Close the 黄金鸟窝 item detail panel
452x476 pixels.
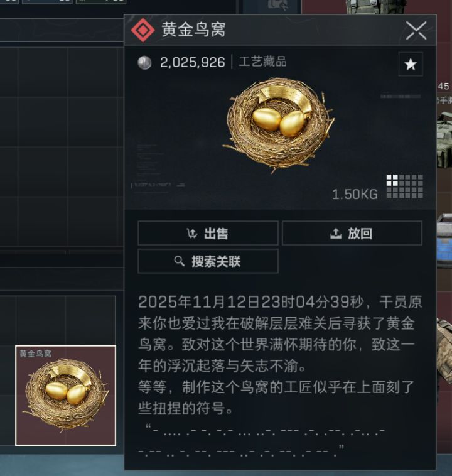(416, 30)
